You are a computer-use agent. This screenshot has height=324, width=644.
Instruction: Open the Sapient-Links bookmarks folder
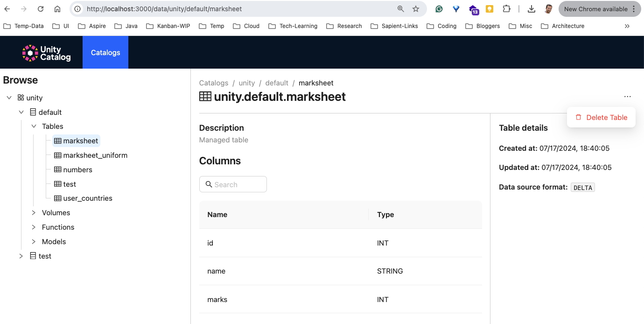(x=394, y=26)
